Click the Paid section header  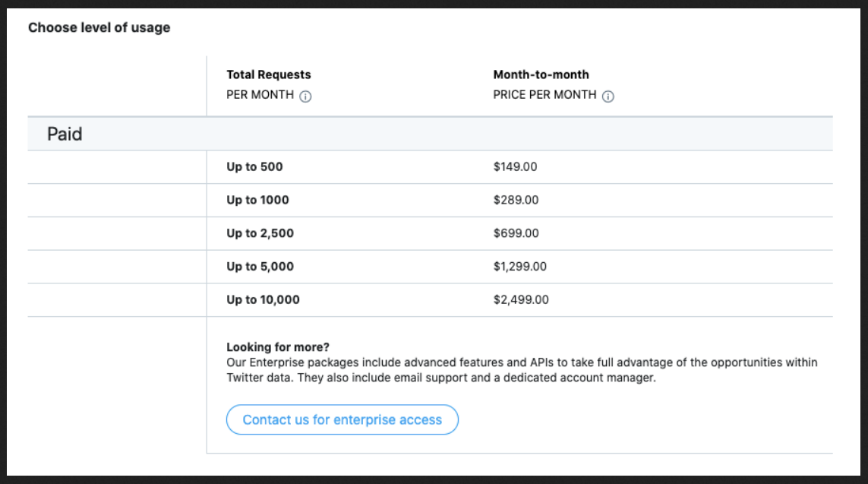65,134
